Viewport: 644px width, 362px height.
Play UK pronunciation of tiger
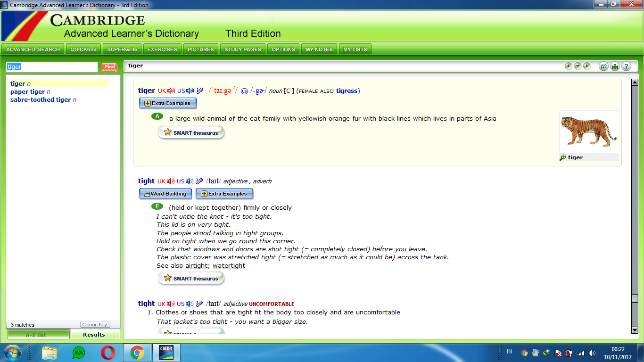click(171, 91)
